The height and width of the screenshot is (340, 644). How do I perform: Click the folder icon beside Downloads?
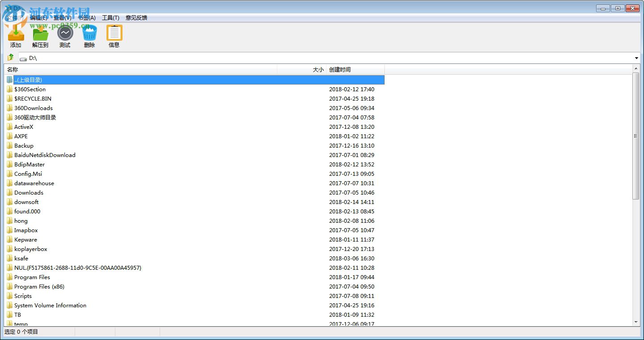[x=10, y=192]
